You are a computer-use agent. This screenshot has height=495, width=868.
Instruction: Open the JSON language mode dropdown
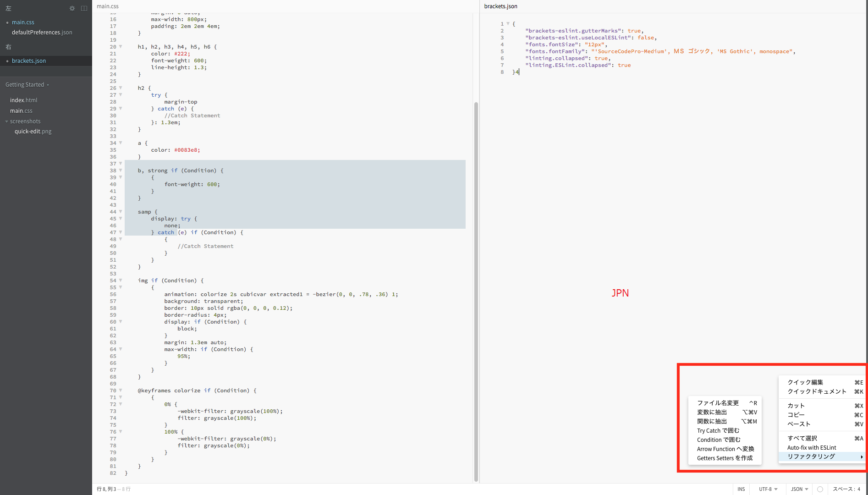pyautogui.click(x=799, y=489)
